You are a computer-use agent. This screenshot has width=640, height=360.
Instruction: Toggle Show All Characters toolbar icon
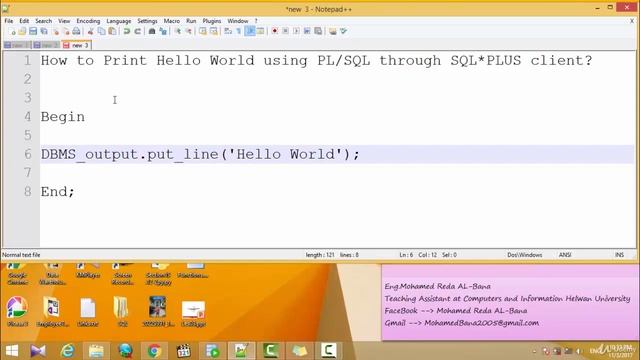[x=239, y=31]
